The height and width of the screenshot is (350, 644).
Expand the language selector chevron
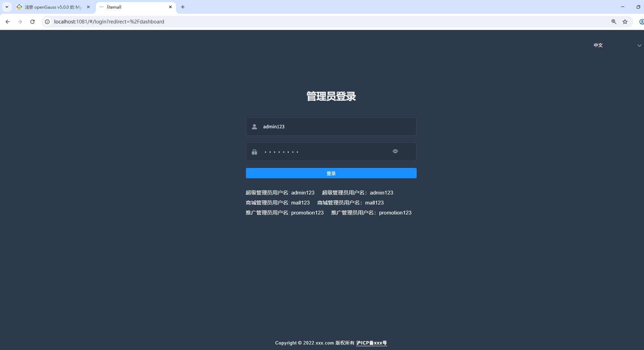(x=640, y=45)
